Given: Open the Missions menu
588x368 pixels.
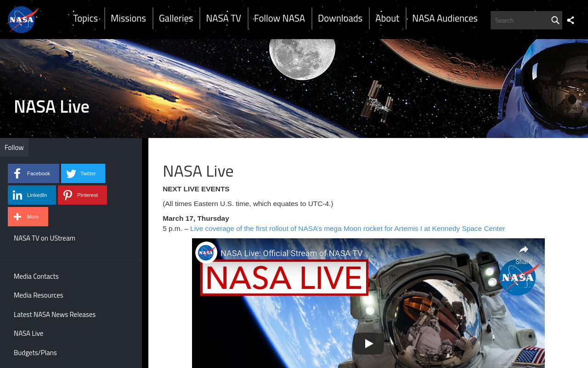Looking at the screenshot, I should click(x=128, y=18).
